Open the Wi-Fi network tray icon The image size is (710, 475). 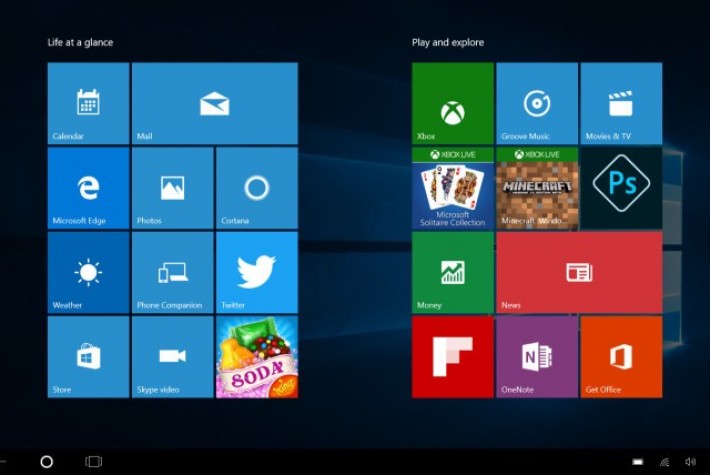(x=664, y=462)
